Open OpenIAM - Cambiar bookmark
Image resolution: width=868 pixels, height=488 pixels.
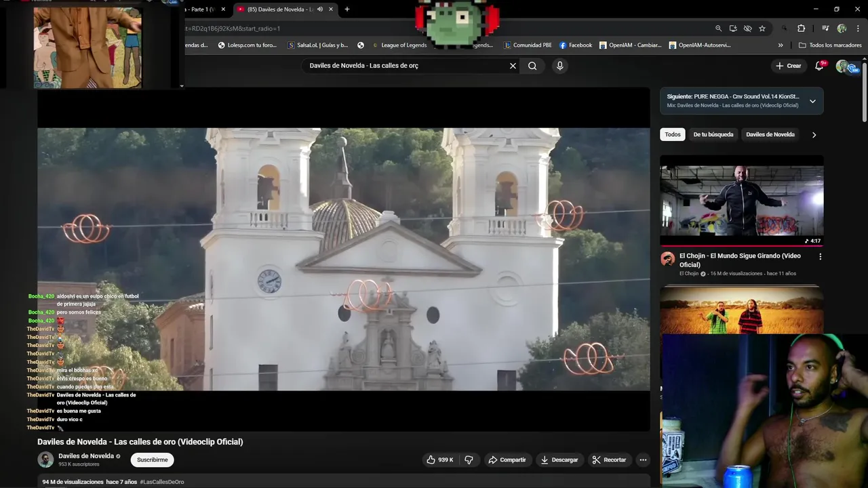click(630, 45)
